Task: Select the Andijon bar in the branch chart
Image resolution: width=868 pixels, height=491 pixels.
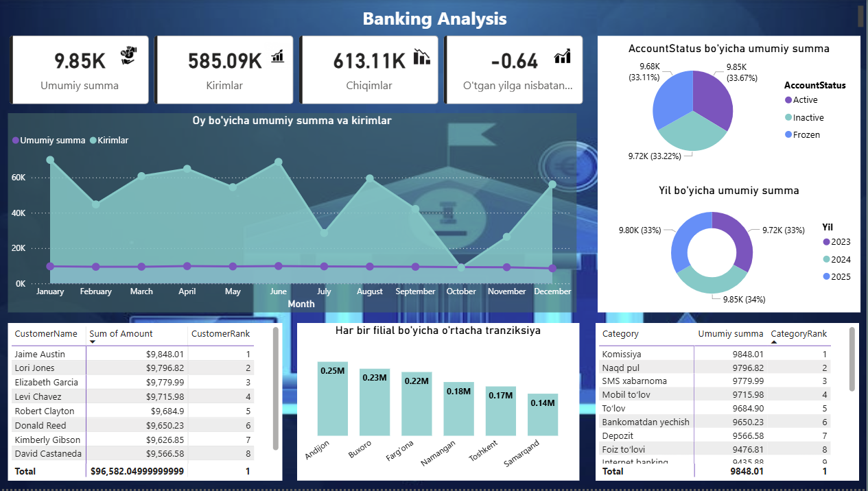Action: 332,398
